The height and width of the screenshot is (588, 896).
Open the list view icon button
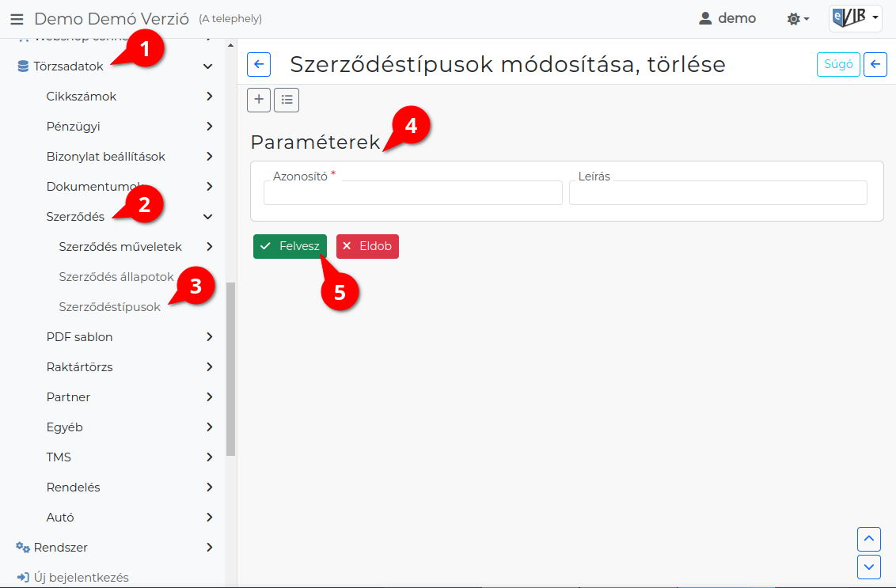tap(287, 100)
